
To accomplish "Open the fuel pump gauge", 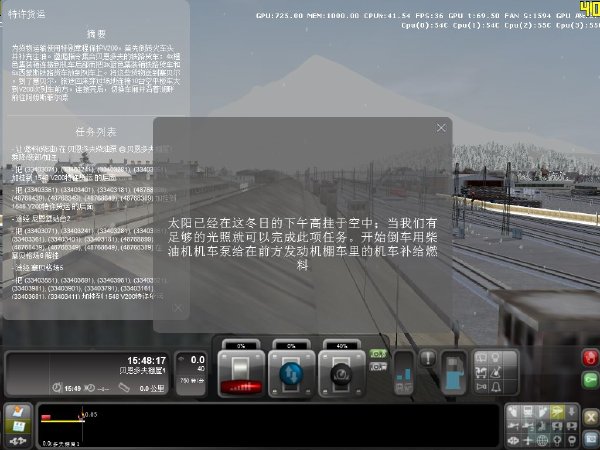I will pyautogui.click(x=454, y=372).
